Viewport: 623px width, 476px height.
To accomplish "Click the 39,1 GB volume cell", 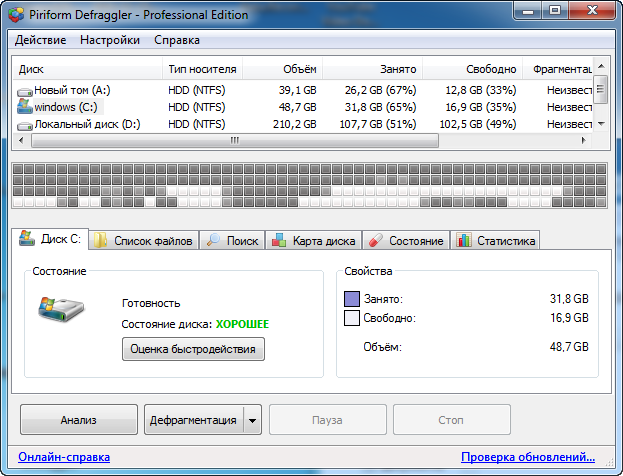I will point(298,91).
